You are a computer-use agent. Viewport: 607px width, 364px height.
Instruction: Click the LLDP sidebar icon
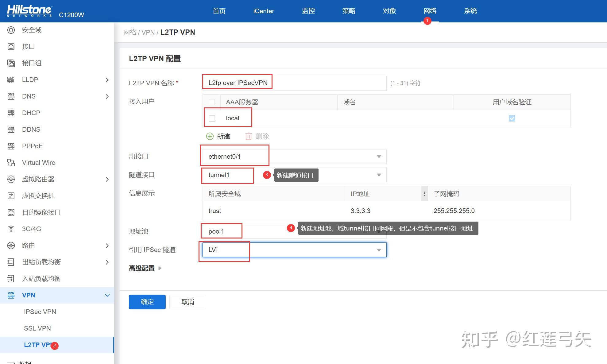[x=11, y=80]
